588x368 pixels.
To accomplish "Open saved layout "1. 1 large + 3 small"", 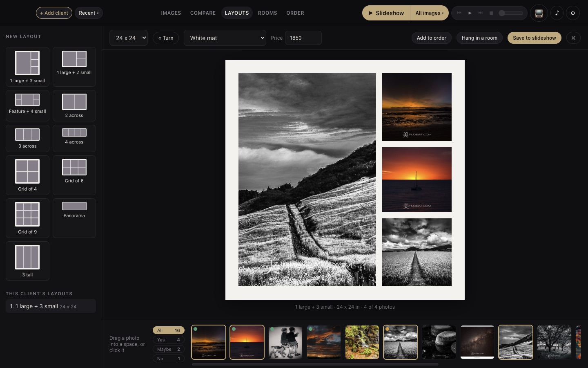I will pos(51,306).
